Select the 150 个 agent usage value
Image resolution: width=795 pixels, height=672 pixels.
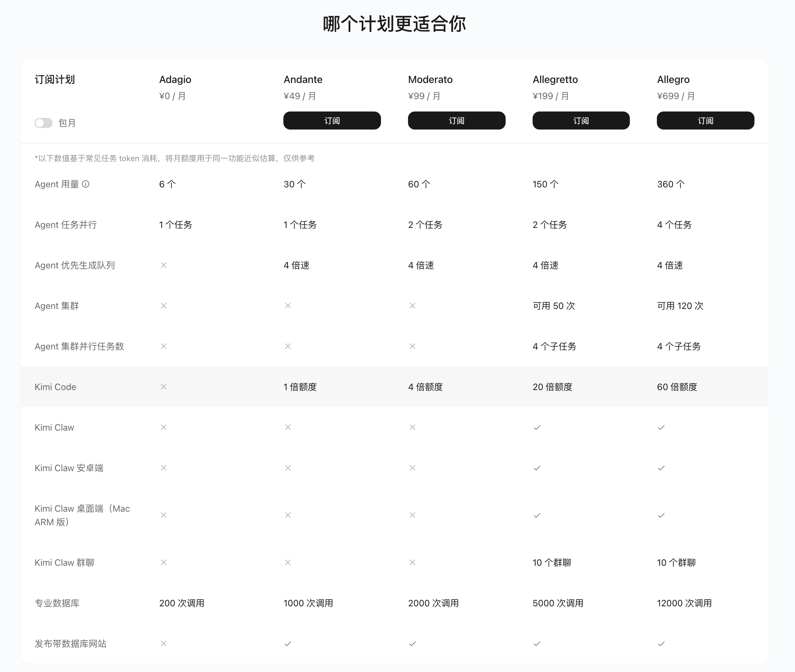(545, 184)
